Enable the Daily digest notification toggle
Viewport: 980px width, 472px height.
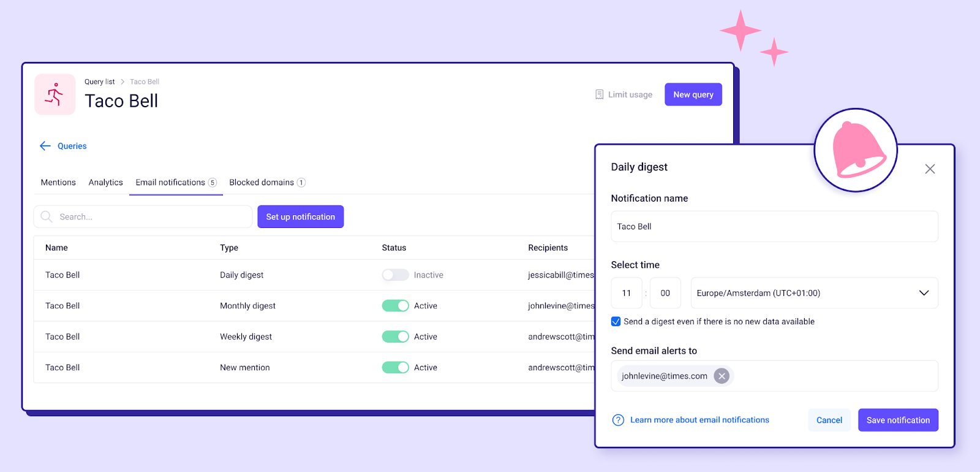tap(395, 275)
